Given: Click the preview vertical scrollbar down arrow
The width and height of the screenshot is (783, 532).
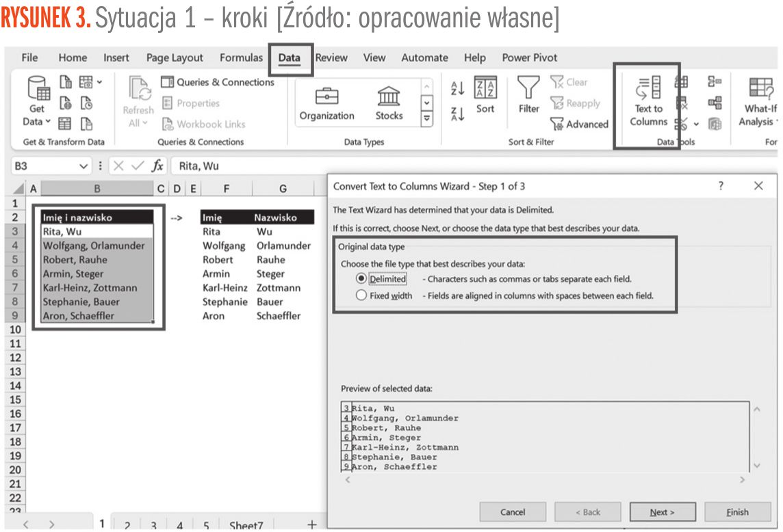Looking at the screenshot, I should (756, 466).
